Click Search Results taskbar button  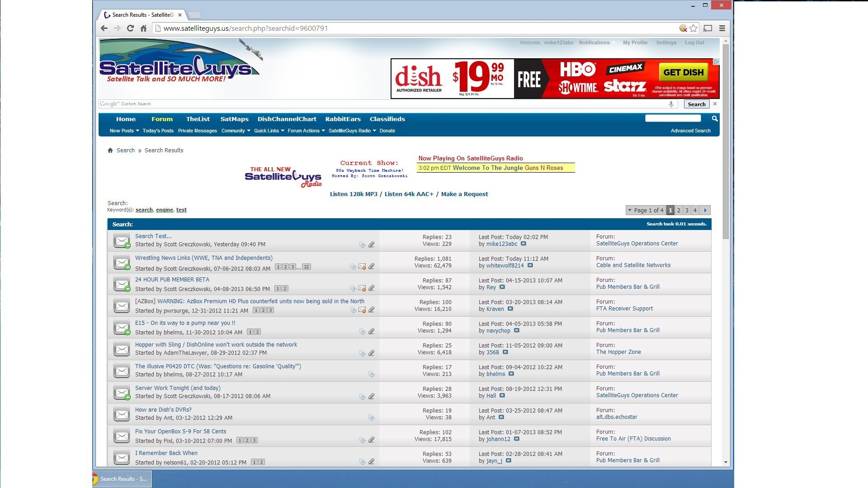[x=122, y=479]
